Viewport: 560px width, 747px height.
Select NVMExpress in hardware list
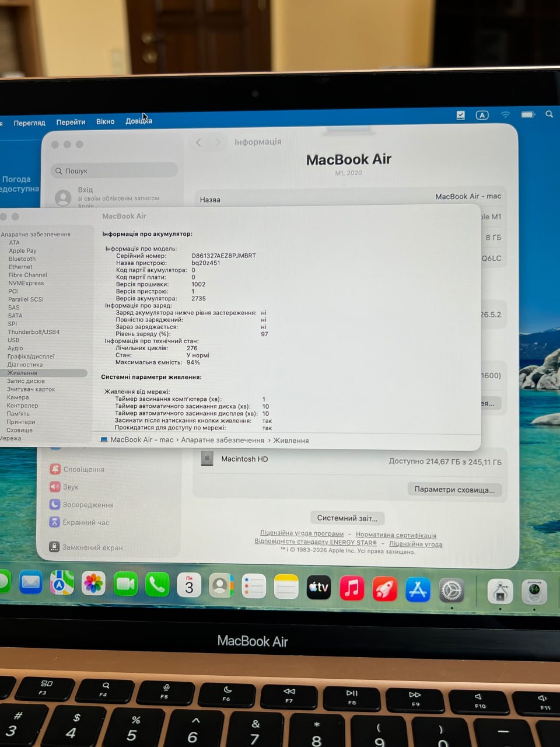click(26, 283)
